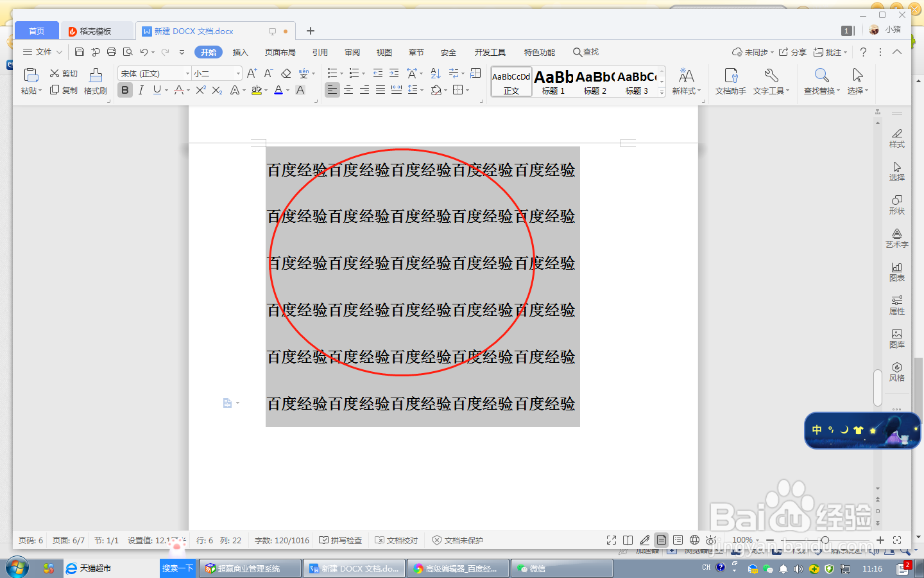
Task: Expand styles gallery more arrow
Action: [x=662, y=92]
